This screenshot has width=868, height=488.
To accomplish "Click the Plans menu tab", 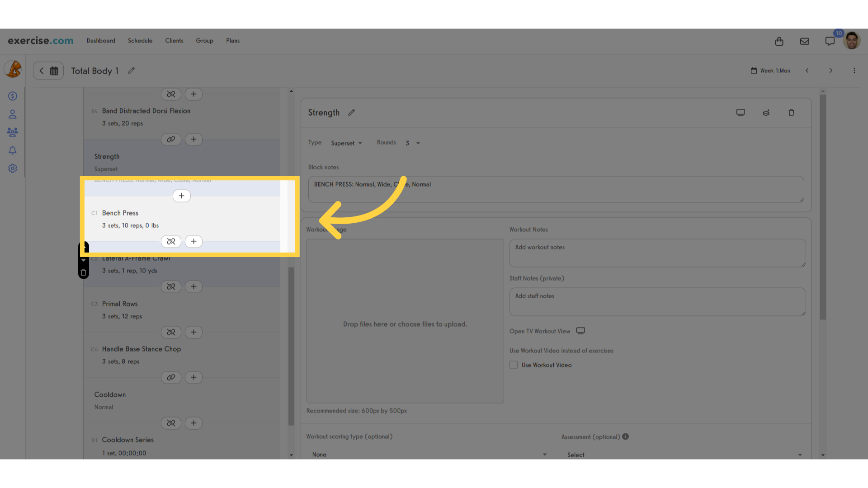I will [x=232, y=41].
